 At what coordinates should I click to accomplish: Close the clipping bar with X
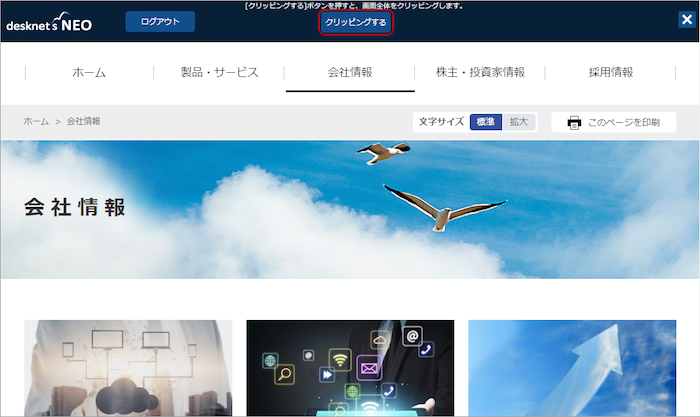pyautogui.click(x=686, y=20)
